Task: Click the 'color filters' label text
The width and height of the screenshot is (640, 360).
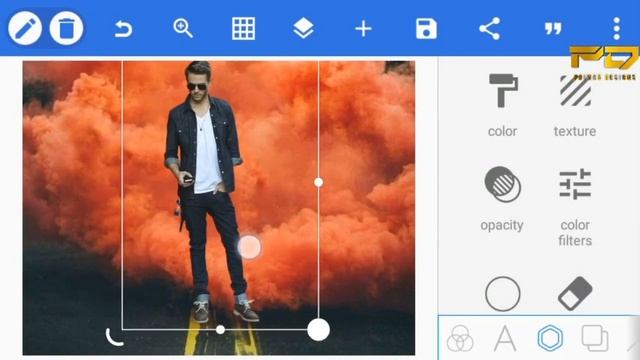Action: pos(575,233)
